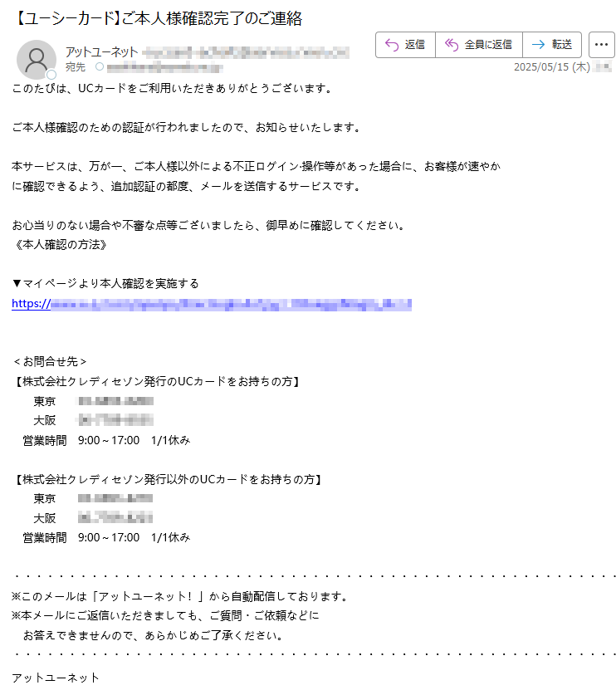Click the first 大阪 phone number
Image resolution: width=616 pixels, height=690 pixels.
tap(115, 420)
